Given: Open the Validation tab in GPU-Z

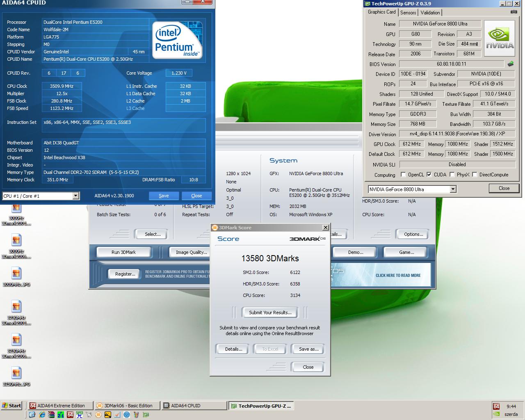Looking at the screenshot, I should coord(430,13).
